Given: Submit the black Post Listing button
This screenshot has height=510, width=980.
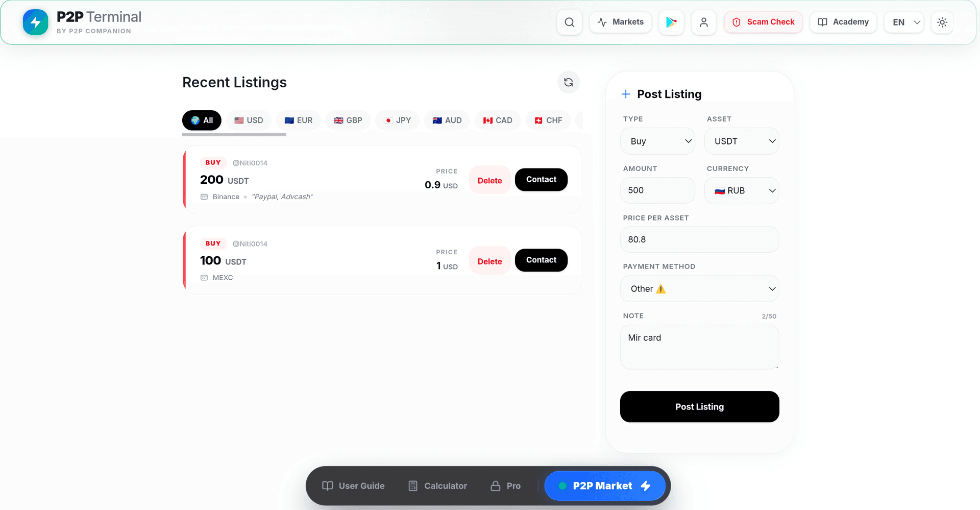Looking at the screenshot, I should click(x=700, y=407).
